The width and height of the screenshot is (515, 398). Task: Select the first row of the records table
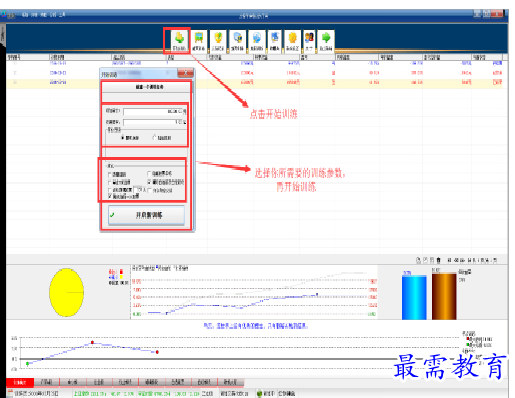pos(255,63)
